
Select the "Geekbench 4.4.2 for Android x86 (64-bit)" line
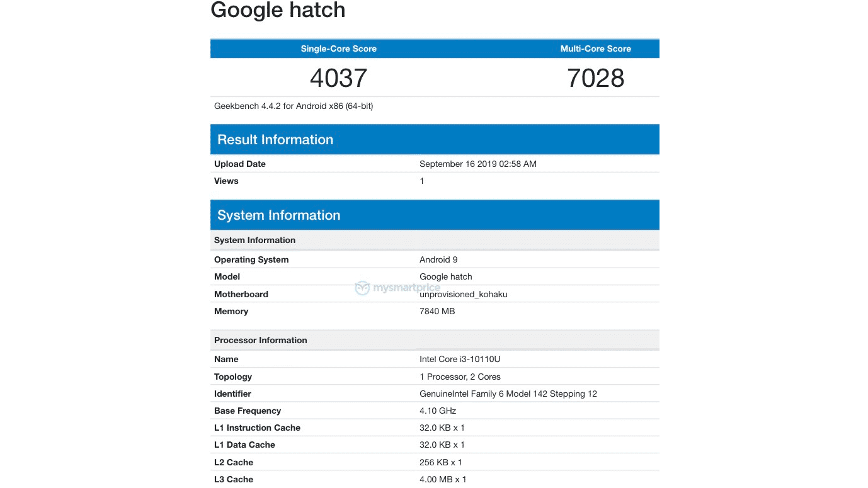click(x=294, y=106)
